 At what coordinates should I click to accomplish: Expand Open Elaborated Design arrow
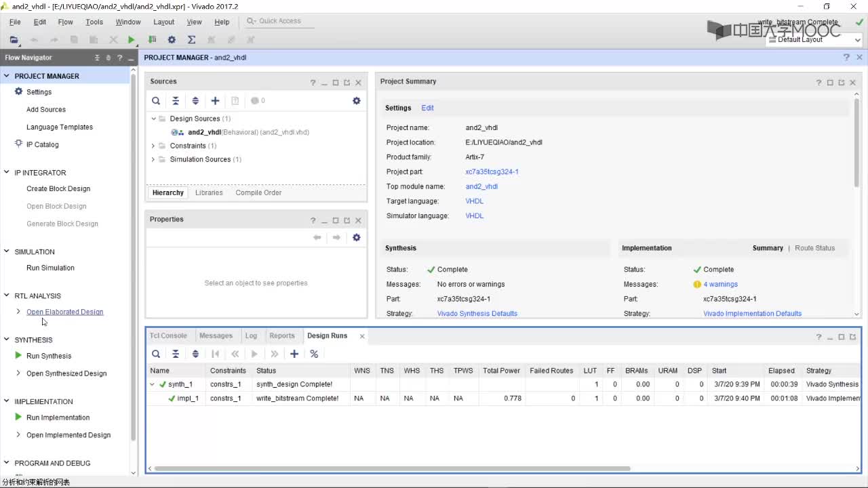coord(18,312)
